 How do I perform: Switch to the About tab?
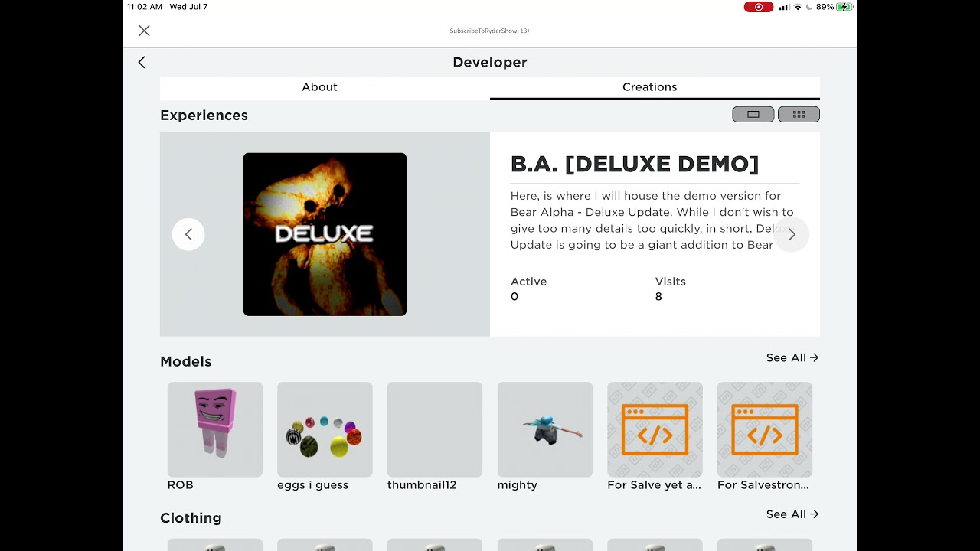pyautogui.click(x=319, y=87)
